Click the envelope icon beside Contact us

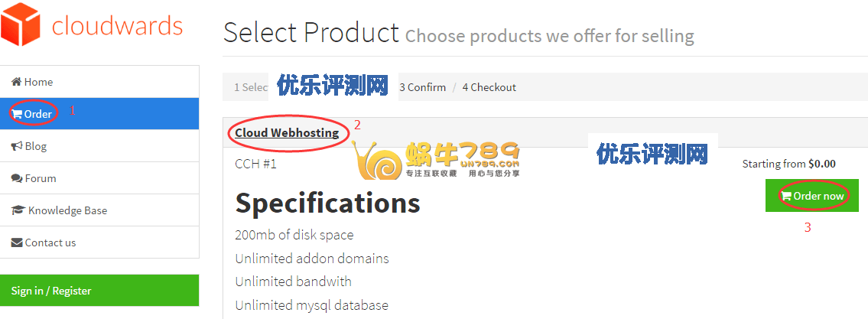[x=17, y=243]
